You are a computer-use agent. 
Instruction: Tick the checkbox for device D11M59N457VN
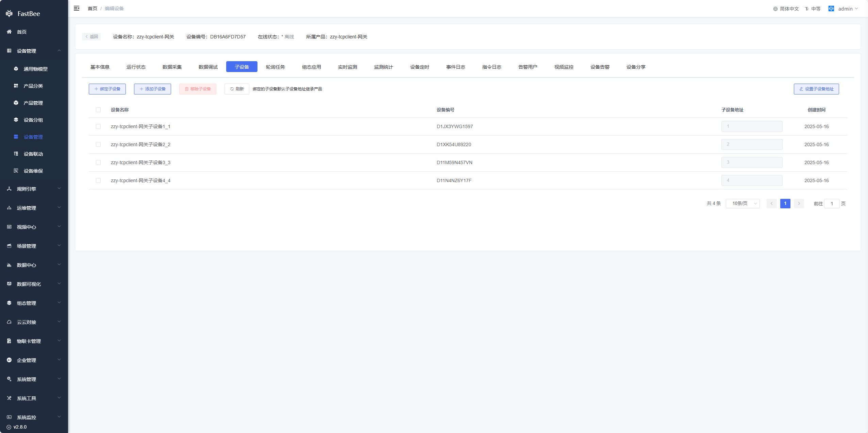[98, 162]
